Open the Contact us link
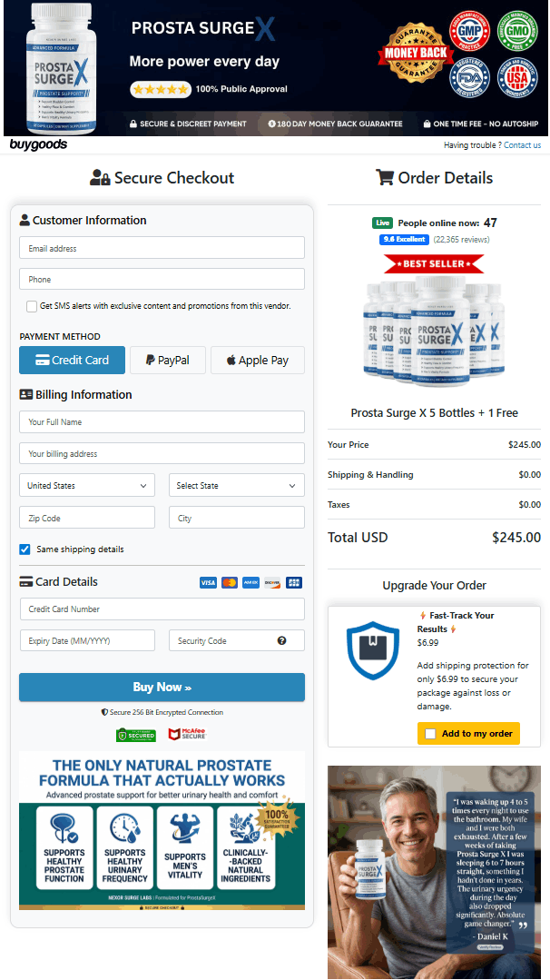 pyautogui.click(x=523, y=145)
